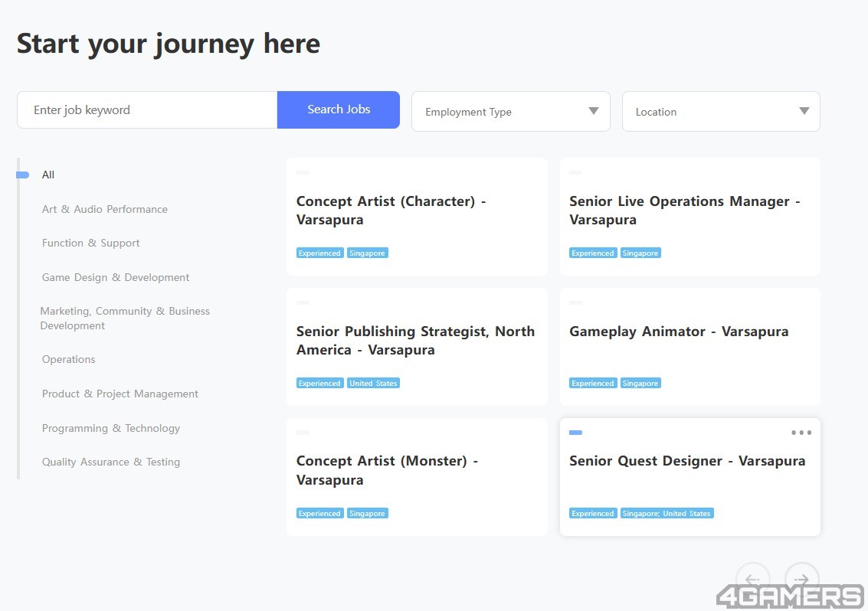Show Function & Support jobs
868x611 pixels.
coord(91,243)
